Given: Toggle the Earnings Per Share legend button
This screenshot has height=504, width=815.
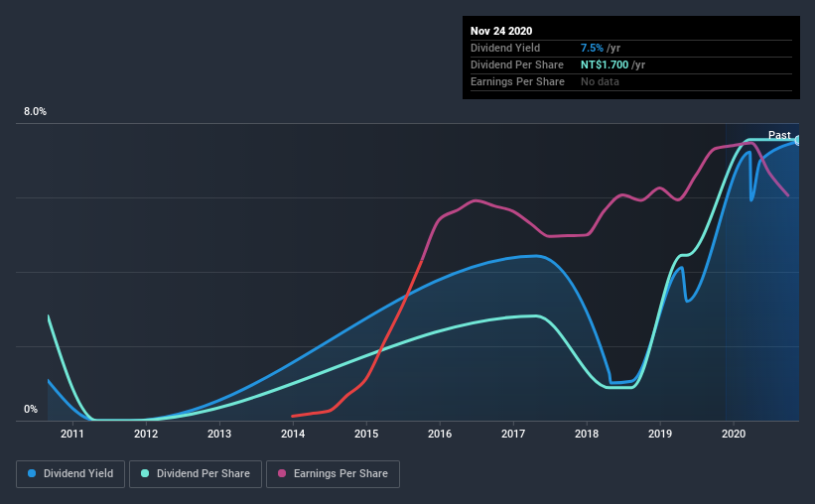Looking at the screenshot, I should tap(333, 474).
